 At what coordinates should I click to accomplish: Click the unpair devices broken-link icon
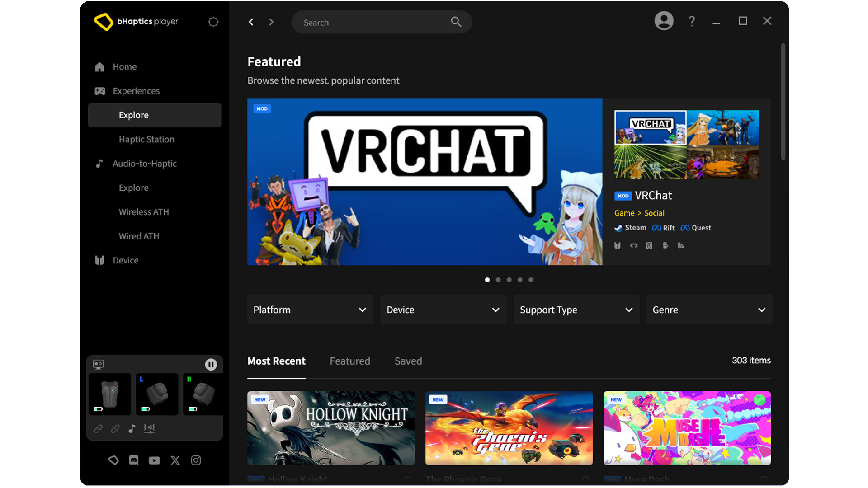(115, 428)
